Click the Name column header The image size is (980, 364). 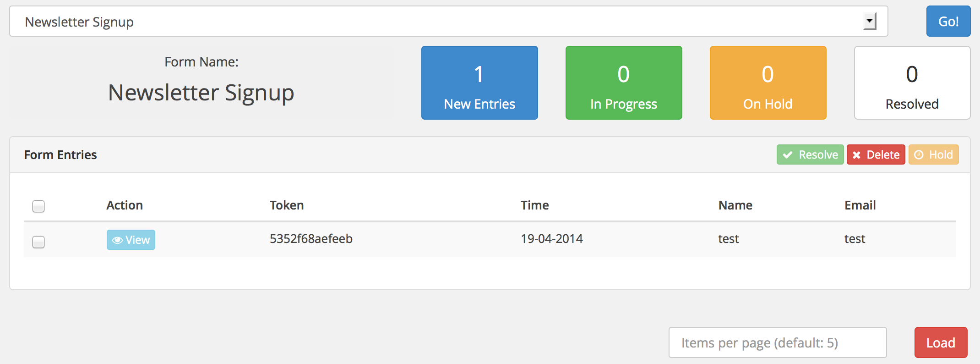735,205
